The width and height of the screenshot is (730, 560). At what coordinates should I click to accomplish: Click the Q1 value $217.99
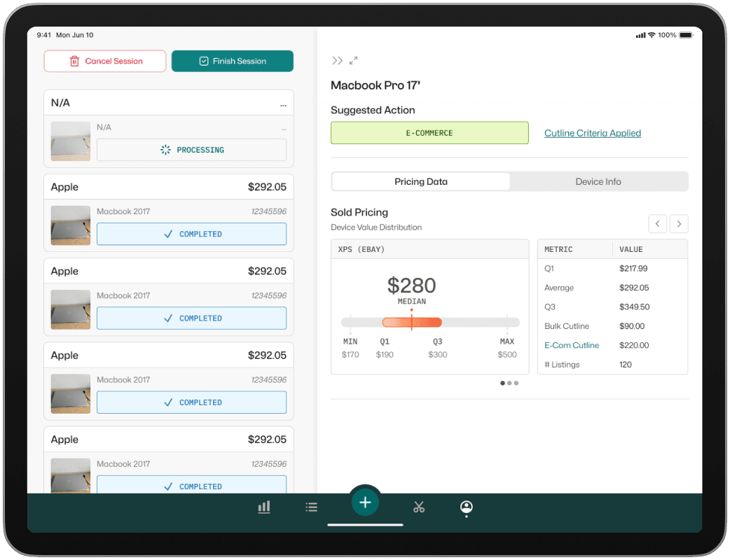coord(633,268)
